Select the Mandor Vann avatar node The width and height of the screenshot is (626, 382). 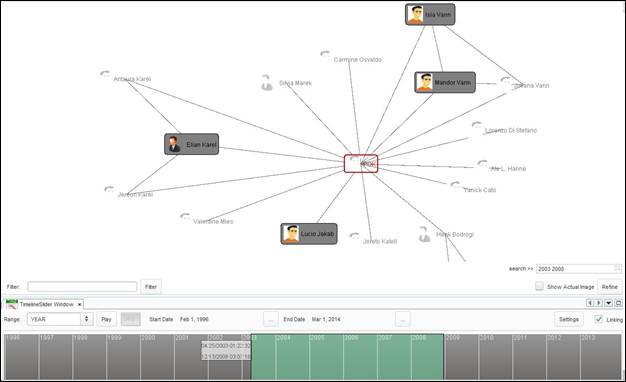pyautogui.click(x=445, y=82)
